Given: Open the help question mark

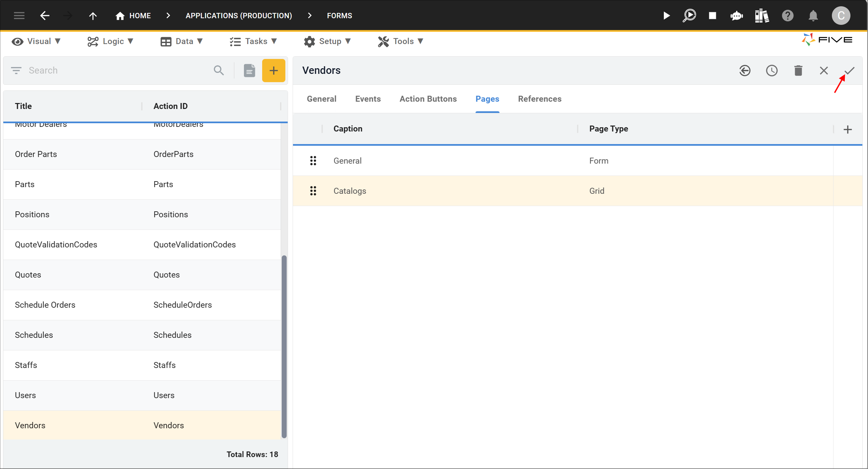Looking at the screenshot, I should (x=787, y=16).
